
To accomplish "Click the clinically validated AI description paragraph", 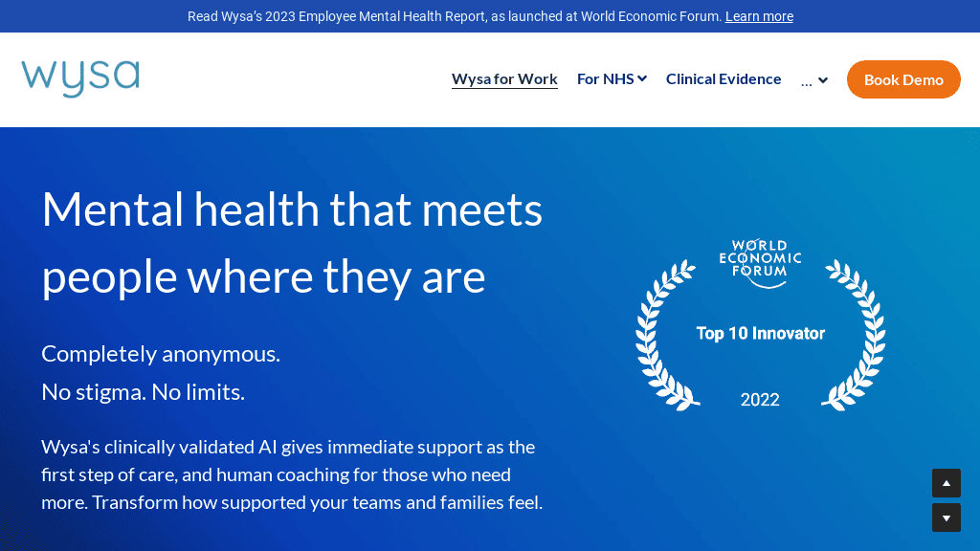I will coord(291,474).
